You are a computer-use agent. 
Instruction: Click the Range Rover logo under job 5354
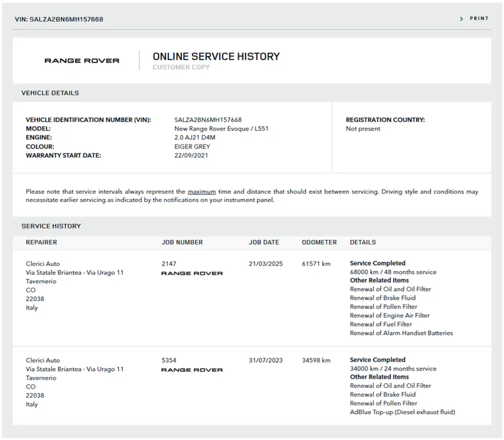[192, 370]
